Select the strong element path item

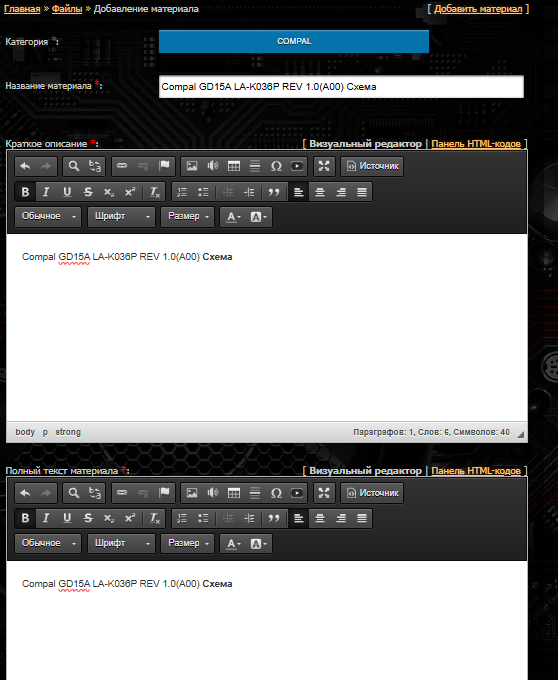coord(68,432)
